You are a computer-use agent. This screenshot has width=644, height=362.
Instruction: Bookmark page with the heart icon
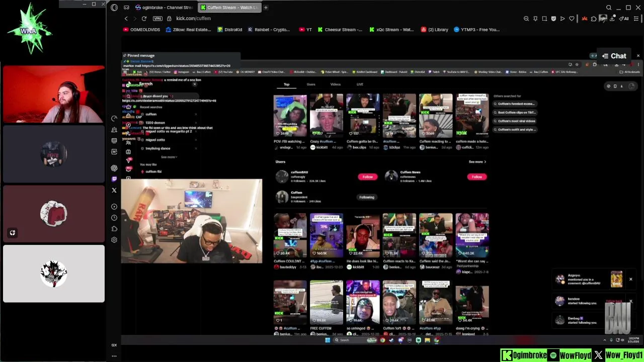pyautogui.click(x=572, y=19)
